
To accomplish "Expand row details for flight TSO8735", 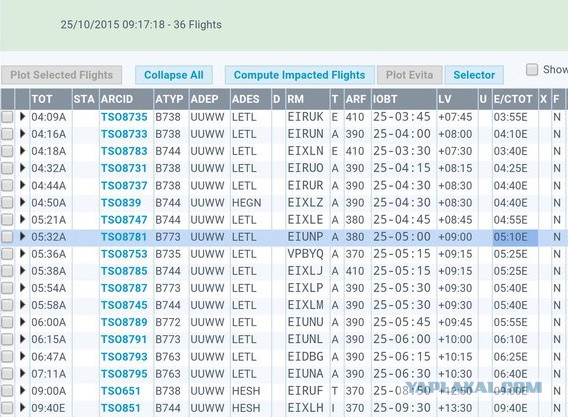I will 22,117.
